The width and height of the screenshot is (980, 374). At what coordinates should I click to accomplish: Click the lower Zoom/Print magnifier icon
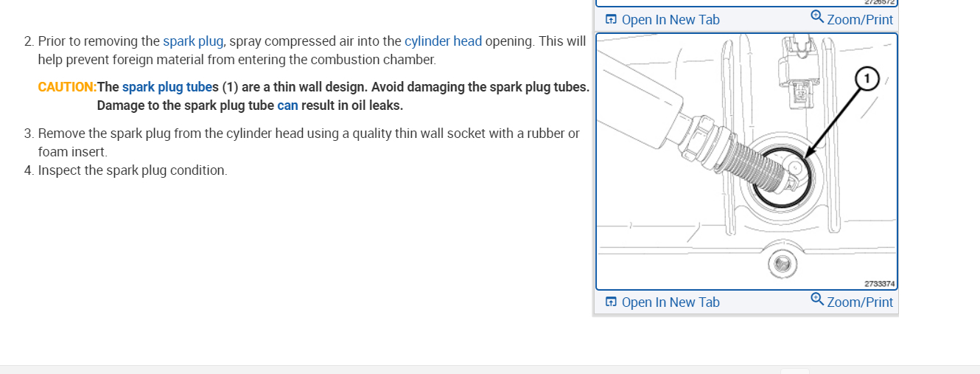coord(816,299)
